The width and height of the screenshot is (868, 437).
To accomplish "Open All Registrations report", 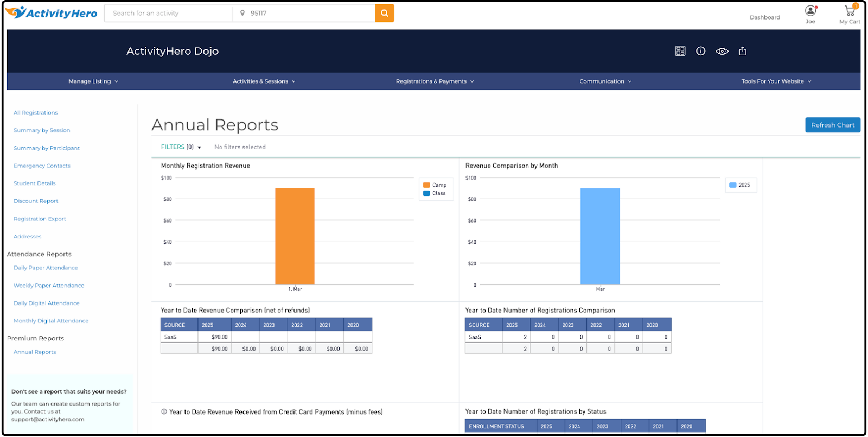I will [x=35, y=113].
